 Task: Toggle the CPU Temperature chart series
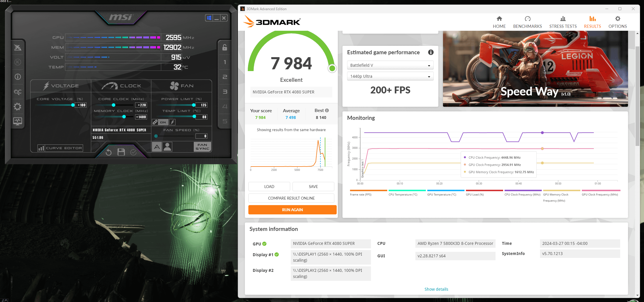(x=407, y=193)
